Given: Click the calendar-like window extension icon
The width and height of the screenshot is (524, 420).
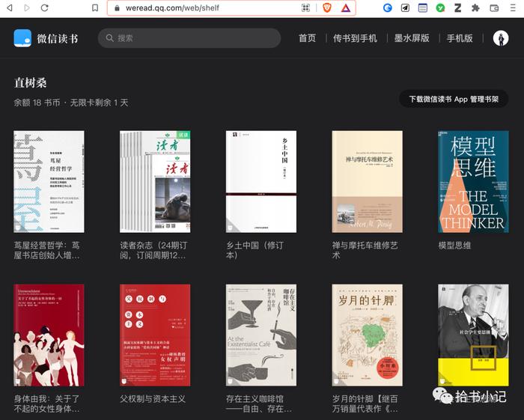Looking at the screenshot, I should point(423,7).
